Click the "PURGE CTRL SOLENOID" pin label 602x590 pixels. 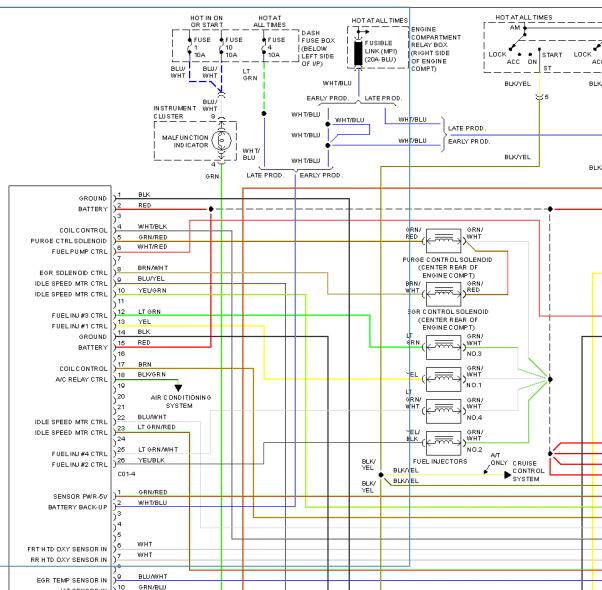(x=69, y=241)
